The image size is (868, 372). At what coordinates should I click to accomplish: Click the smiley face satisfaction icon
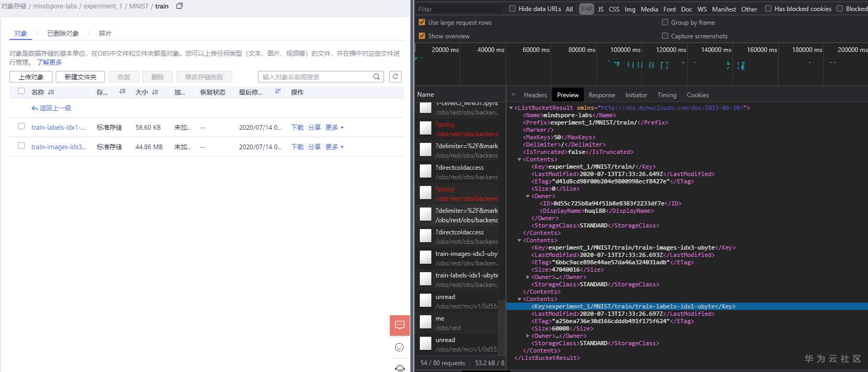[399, 347]
